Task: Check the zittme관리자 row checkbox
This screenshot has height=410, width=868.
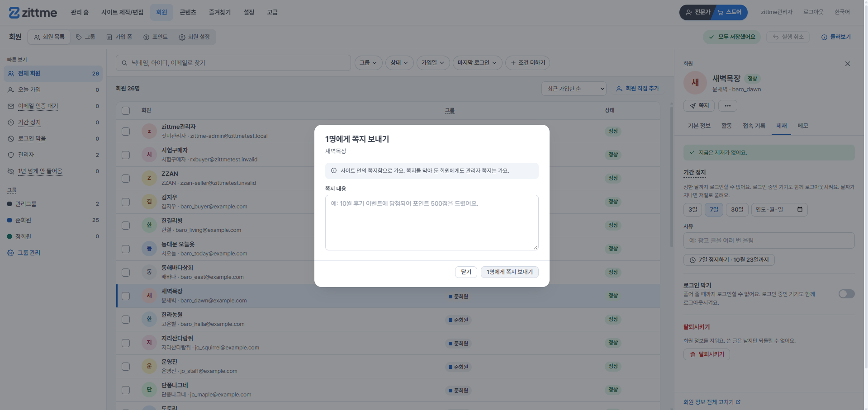Action: coord(126,132)
